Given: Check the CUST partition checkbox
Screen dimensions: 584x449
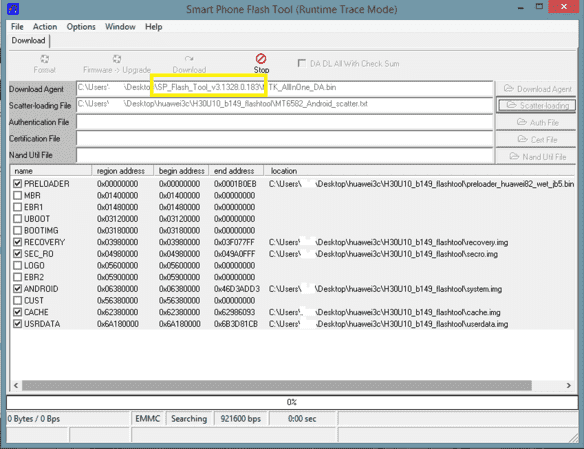Looking at the screenshot, I should [x=17, y=300].
